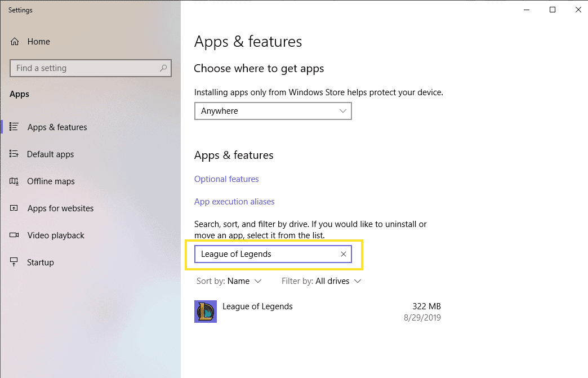Click the magnifier icon in Find a setting
Viewport: 588px width, 378px height.
[163, 68]
